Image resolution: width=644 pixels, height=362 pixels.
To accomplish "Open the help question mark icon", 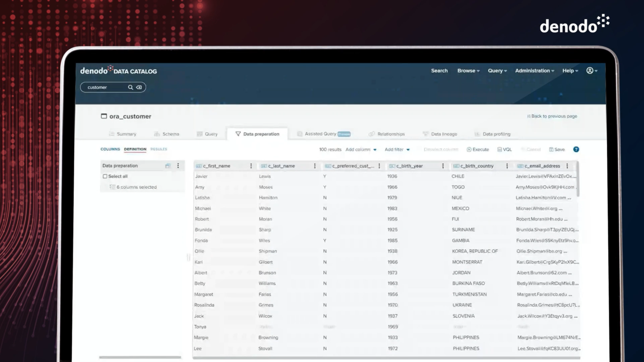I will point(576,149).
